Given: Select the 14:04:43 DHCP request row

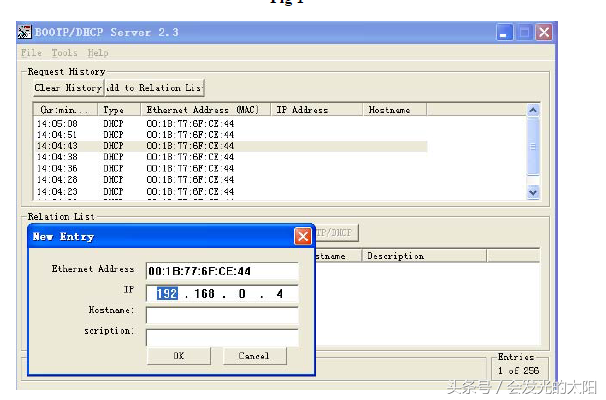Looking at the screenshot, I should (x=231, y=146).
